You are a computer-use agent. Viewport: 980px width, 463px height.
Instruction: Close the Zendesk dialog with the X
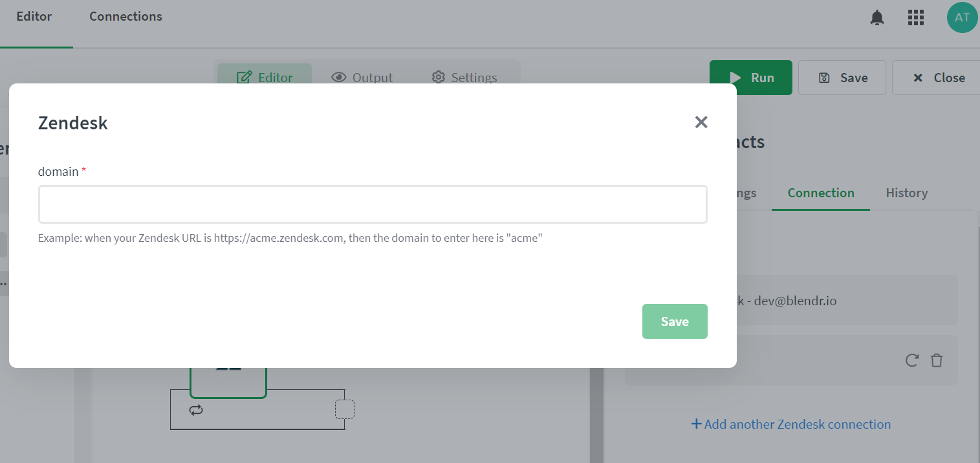(x=701, y=122)
